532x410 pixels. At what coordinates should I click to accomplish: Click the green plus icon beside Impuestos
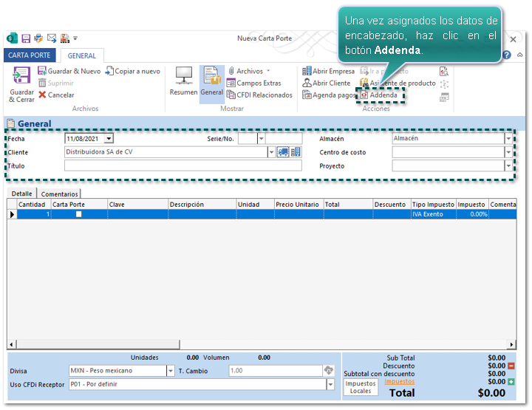[511, 381]
